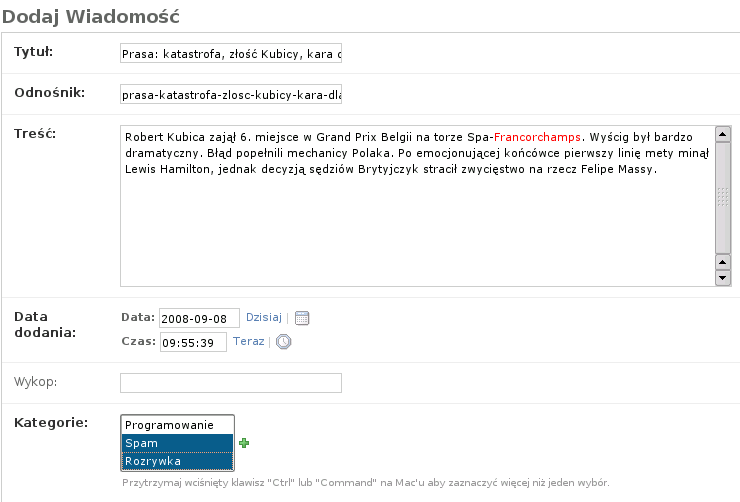Click the Teraz link
The height and width of the screenshot is (502, 740).
click(x=248, y=341)
